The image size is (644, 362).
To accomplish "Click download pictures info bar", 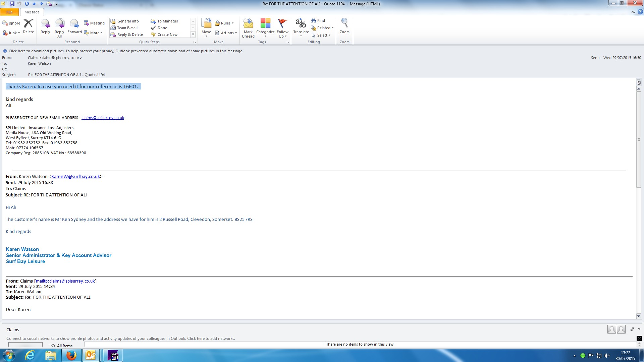I will click(x=126, y=51).
